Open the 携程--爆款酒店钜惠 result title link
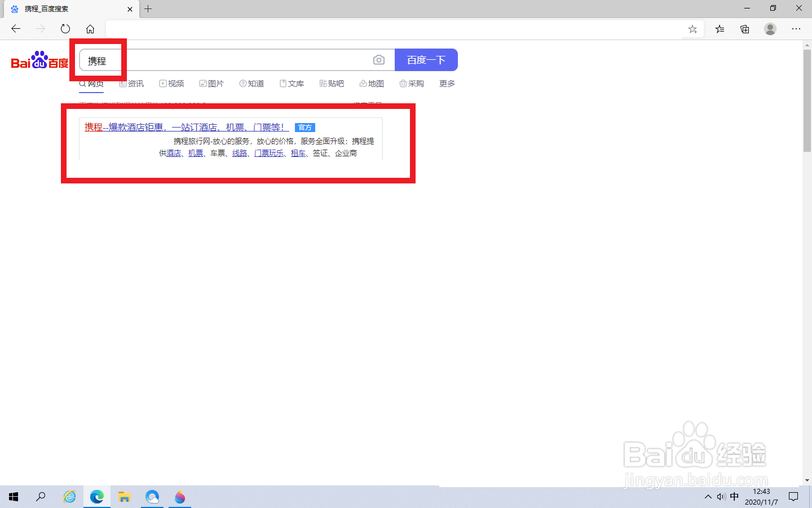 [x=186, y=127]
